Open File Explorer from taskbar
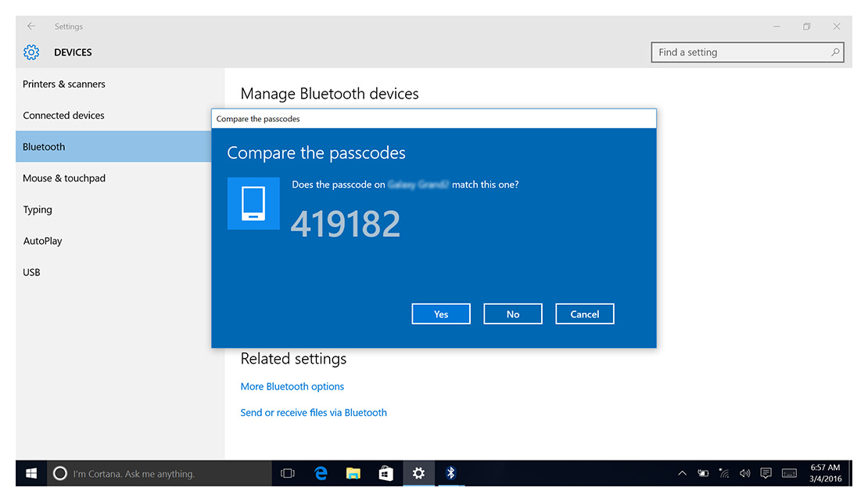This screenshot has width=868, height=502. click(353, 473)
